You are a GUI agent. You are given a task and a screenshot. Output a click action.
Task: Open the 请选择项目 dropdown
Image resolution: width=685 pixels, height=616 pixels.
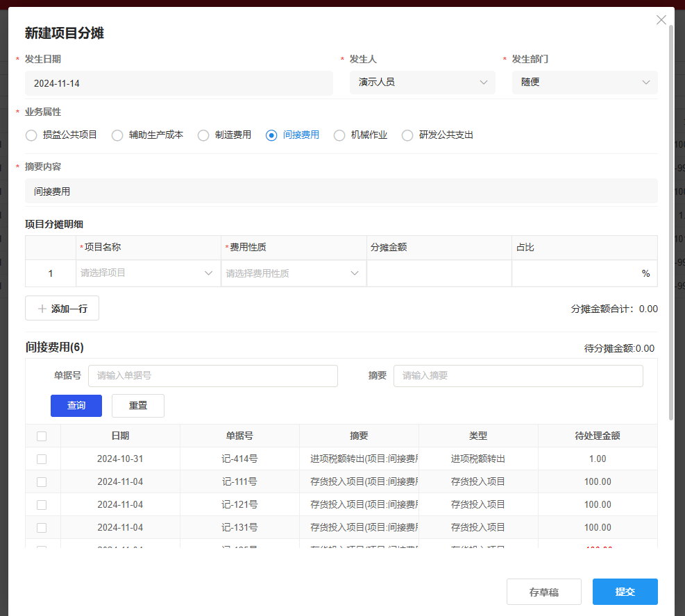tap(208, 273)
